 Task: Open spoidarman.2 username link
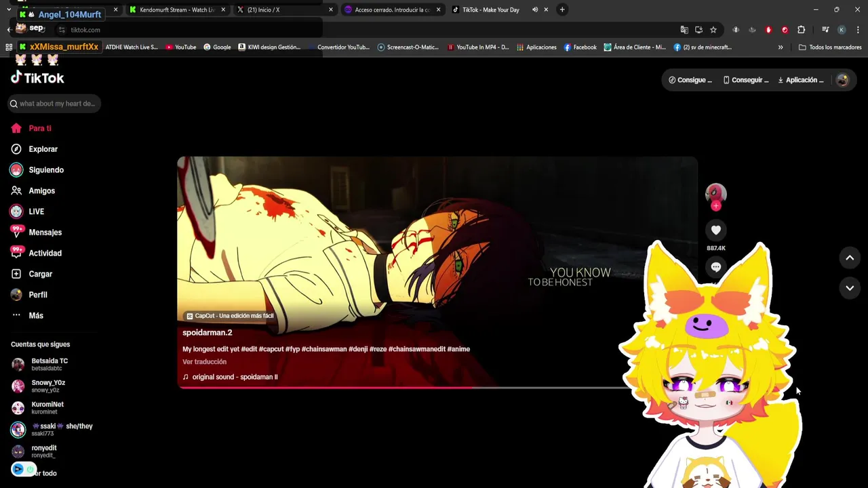click(207, 333)
